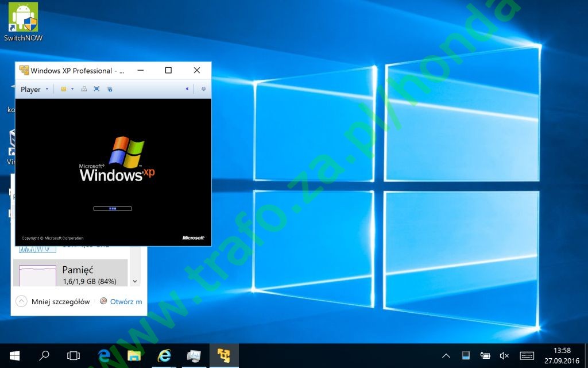The image size is (588, 368).
Task: Open the touch keyboard from the tray
Action: point(527,355)
